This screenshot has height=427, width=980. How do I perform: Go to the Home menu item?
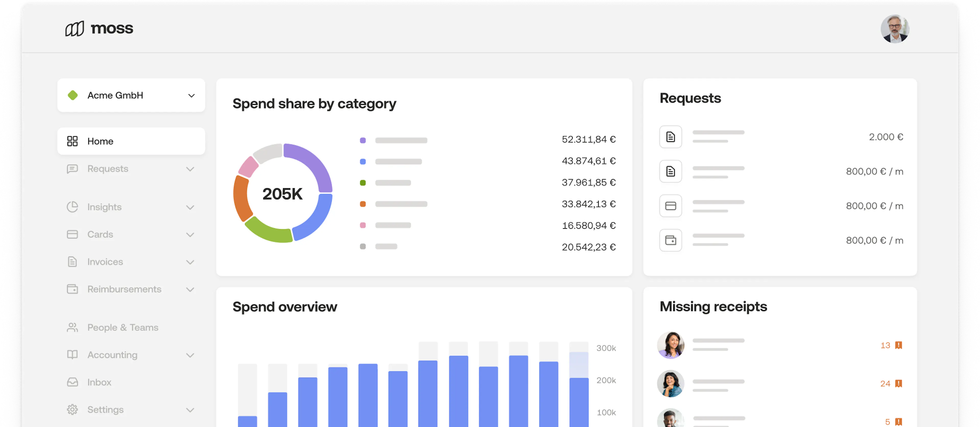(x=131, y=141)
